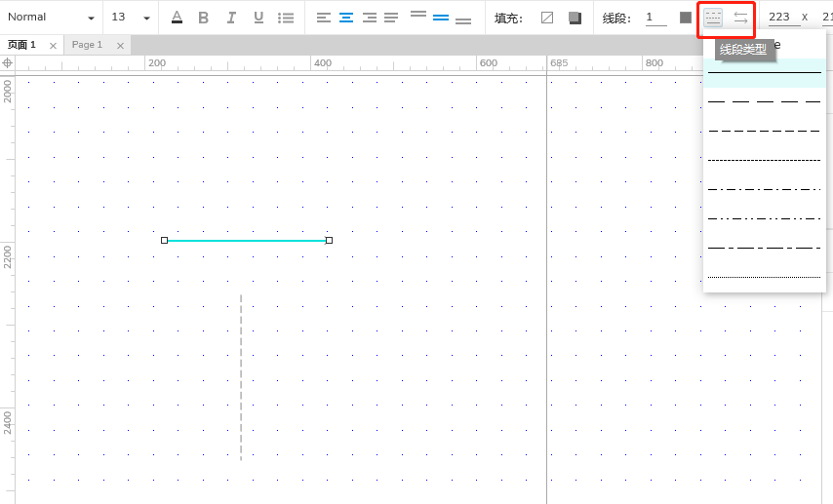
Task: Click the line color swatch
Action: point(686,18)
